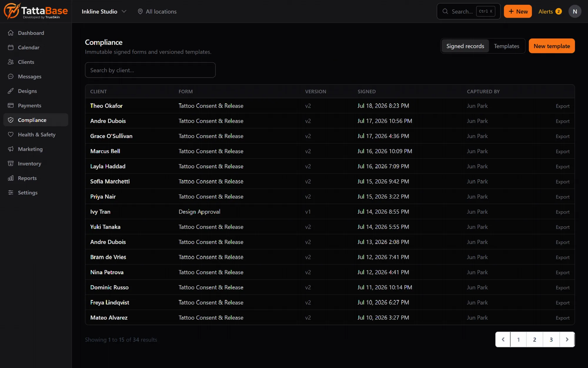Open Dashboard via its home icon
588x368 pixels.
[x=11, y=33]
